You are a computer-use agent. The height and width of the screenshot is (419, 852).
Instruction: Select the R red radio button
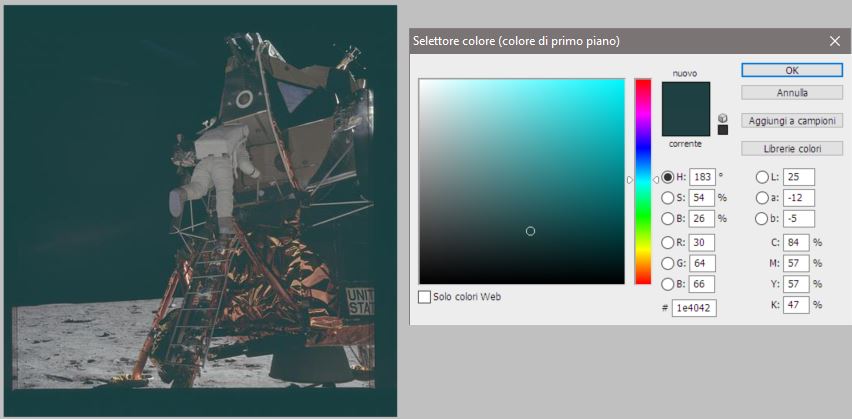[x=667, y=242]
